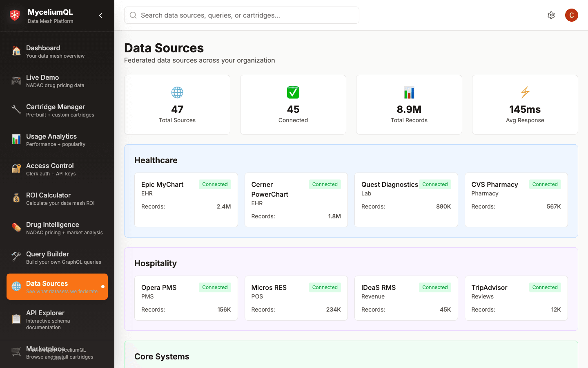Open the ROI Calculator page

click(x=57, y=198)
